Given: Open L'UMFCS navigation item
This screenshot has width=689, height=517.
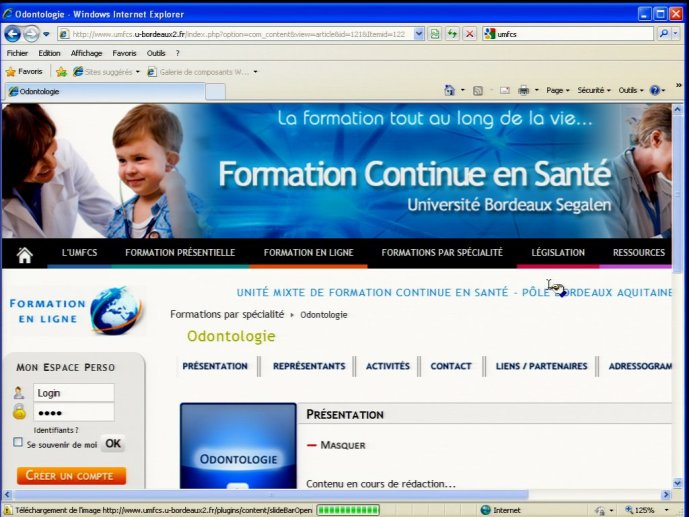Looking at the screenshot, I should (80, 253).
